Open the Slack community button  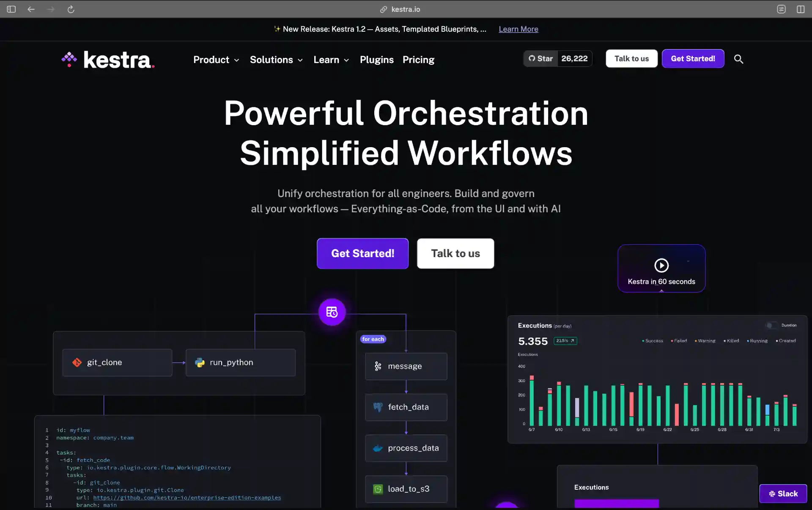(783, 494)
